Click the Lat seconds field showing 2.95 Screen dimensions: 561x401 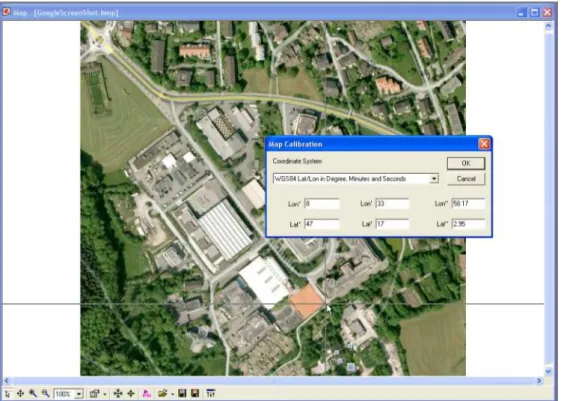[468, 224]
